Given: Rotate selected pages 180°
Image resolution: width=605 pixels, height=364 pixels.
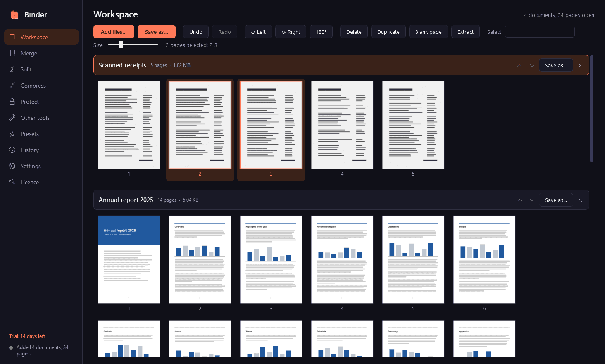Looking at the screenshot, I should pyautogui.click(x=321, y=32).
